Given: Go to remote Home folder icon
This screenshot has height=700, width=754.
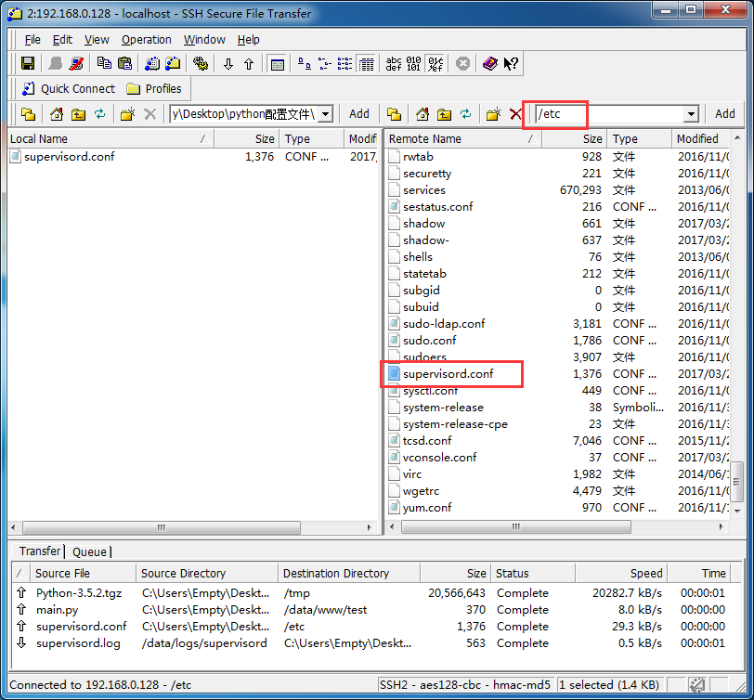Looking at the screenshot, I should coord(422,114).
